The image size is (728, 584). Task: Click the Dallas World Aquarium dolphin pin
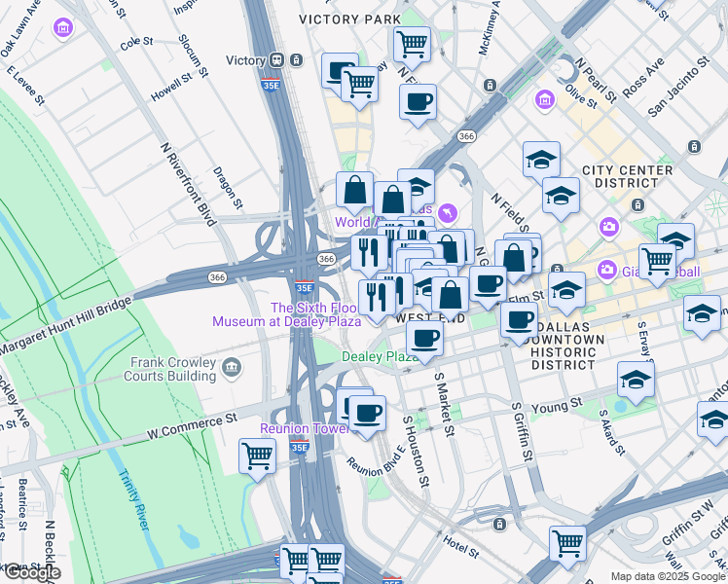coord(449,213)
